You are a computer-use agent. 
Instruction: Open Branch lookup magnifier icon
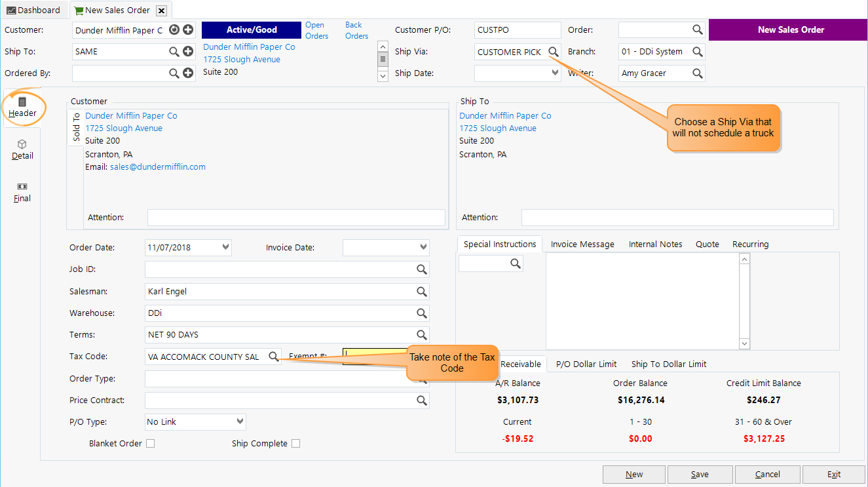click(x=698, y=51)
